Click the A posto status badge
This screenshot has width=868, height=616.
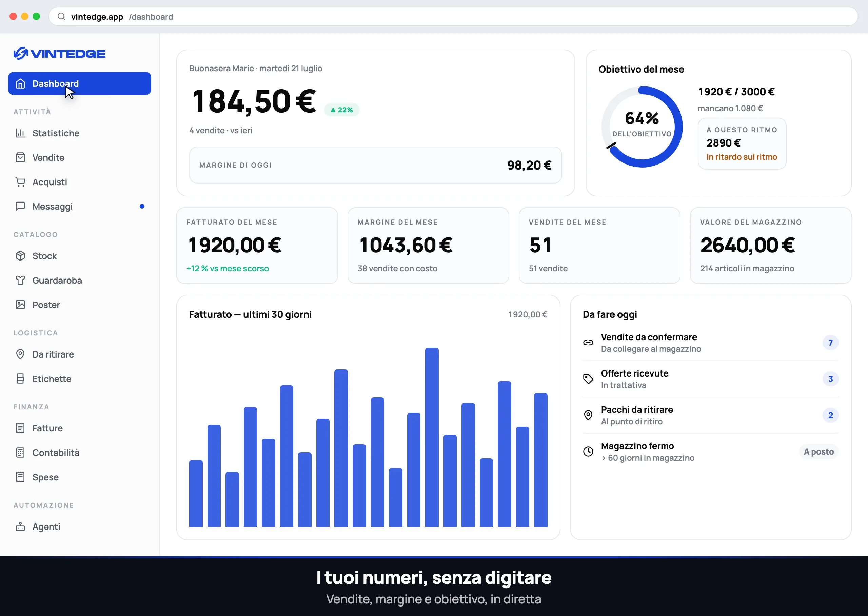(x=819, y=451)
